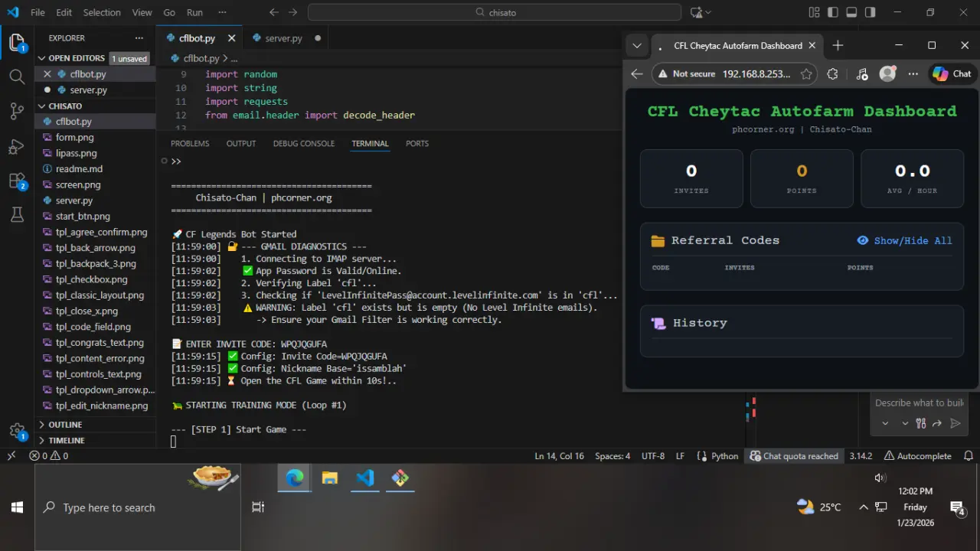Click the Explorer more actions ellipsis
The height and width of the screenshot is (551, 980).
click(x=139, y=38)
